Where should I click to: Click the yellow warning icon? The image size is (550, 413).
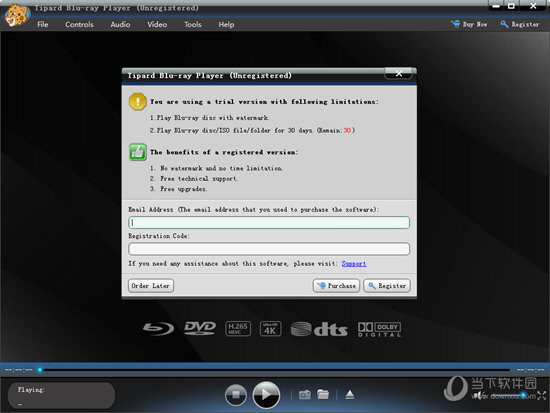click(138, 102)
